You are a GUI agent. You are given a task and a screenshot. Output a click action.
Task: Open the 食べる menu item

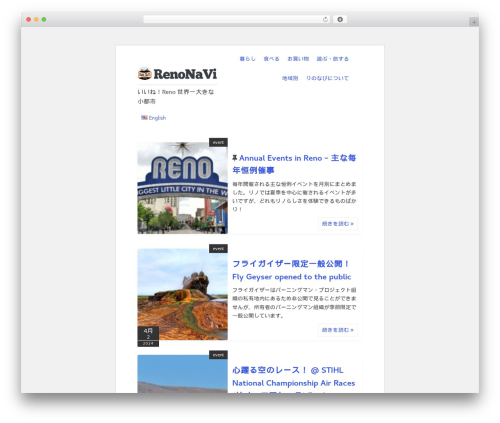point(271,59)
